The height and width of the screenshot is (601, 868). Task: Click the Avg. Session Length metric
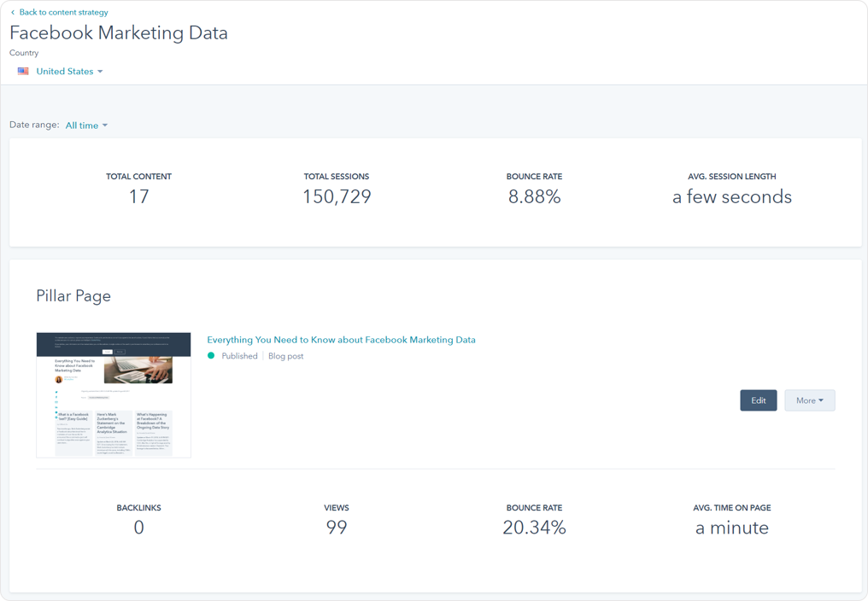(731, 197)
